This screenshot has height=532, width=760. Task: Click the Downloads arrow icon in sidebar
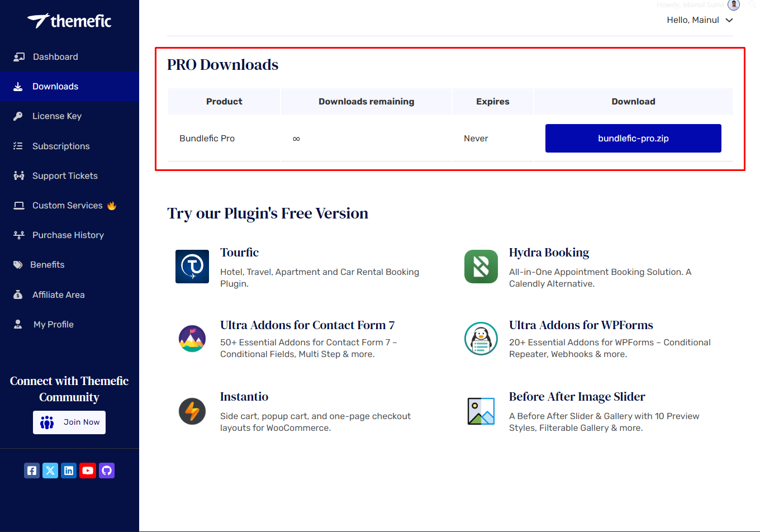click(x=18, y=87)
